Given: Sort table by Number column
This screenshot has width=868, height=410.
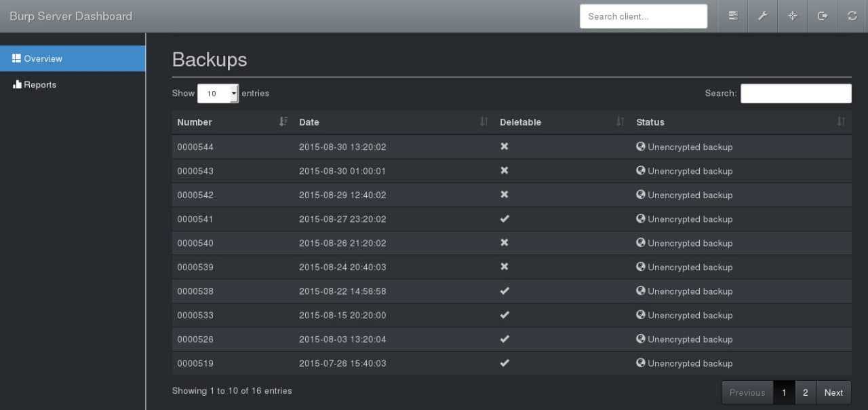Looking at the screenshot, I should point(232,122).
